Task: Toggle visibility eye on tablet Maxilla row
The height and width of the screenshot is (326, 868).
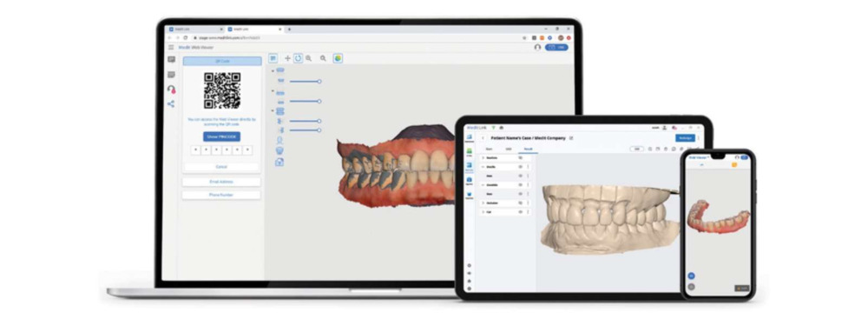Action: [x=520, y=167]
